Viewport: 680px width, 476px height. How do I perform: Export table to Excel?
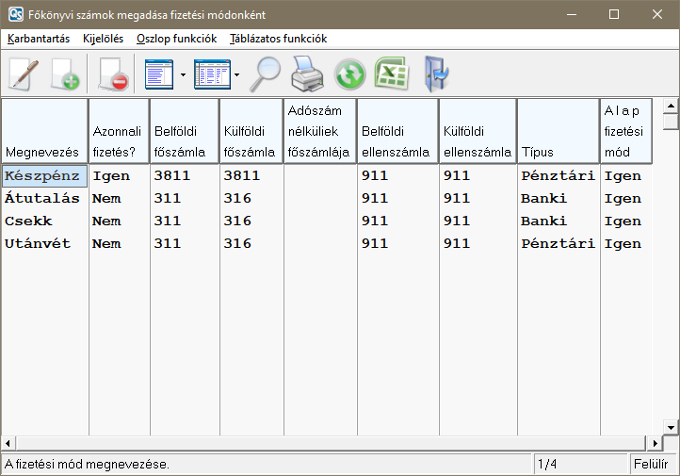tap(391, 74)
